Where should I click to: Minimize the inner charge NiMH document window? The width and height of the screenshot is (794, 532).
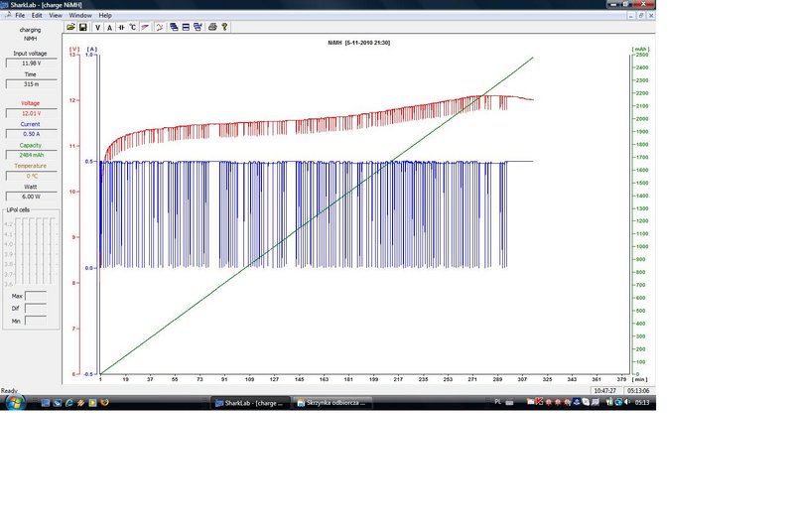coord(631,16)
